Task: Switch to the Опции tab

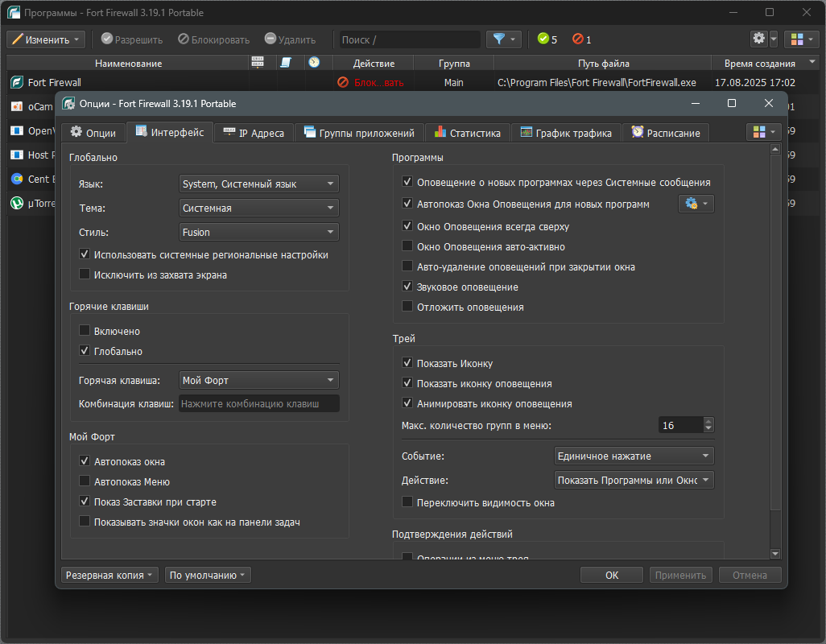Action: coord(93,133)
